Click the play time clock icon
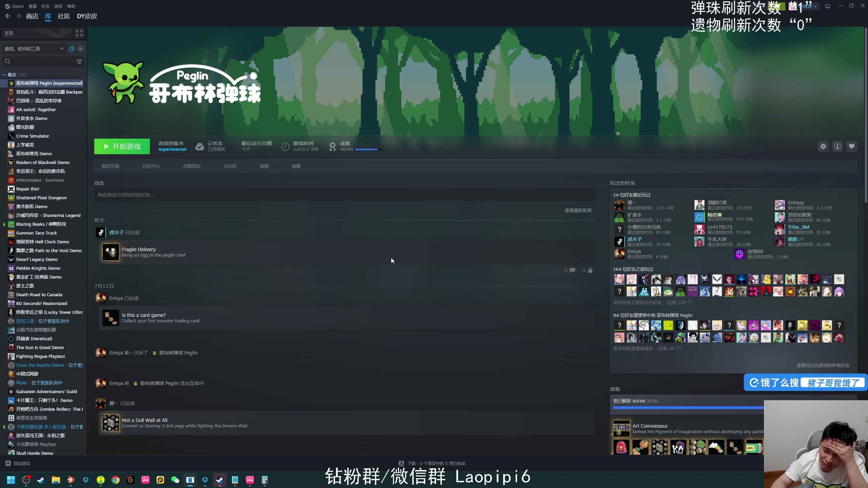Screen dimensions: 868x488 coord(285,146)
